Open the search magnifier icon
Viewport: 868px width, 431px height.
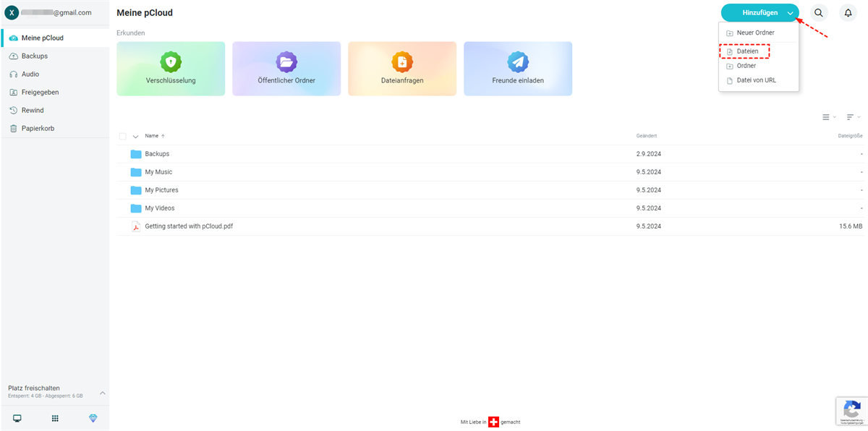point(819,13)
